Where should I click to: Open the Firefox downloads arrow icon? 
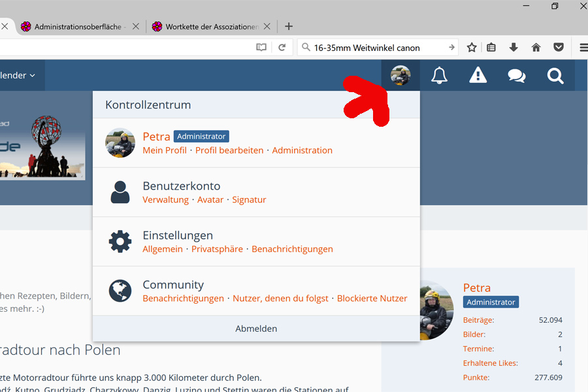click(514, 48)
